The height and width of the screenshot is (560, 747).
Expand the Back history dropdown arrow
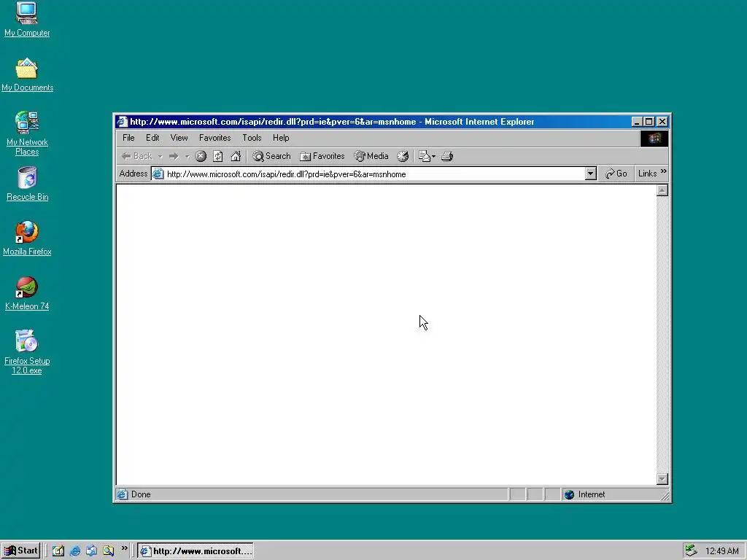[x=160, y=156]
